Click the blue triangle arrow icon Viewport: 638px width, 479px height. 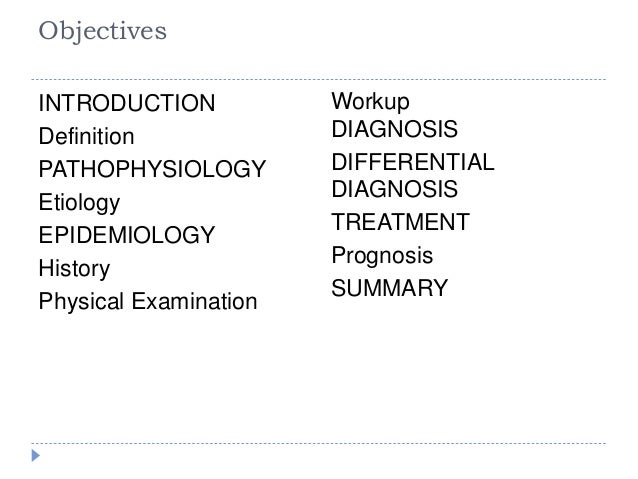[x=36, y=455]
